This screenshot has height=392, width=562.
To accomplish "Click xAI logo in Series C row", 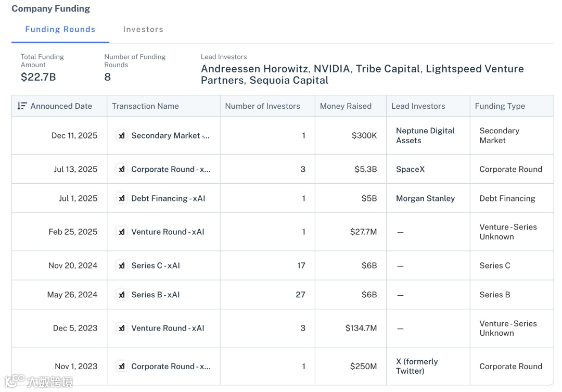I will 122,265.
